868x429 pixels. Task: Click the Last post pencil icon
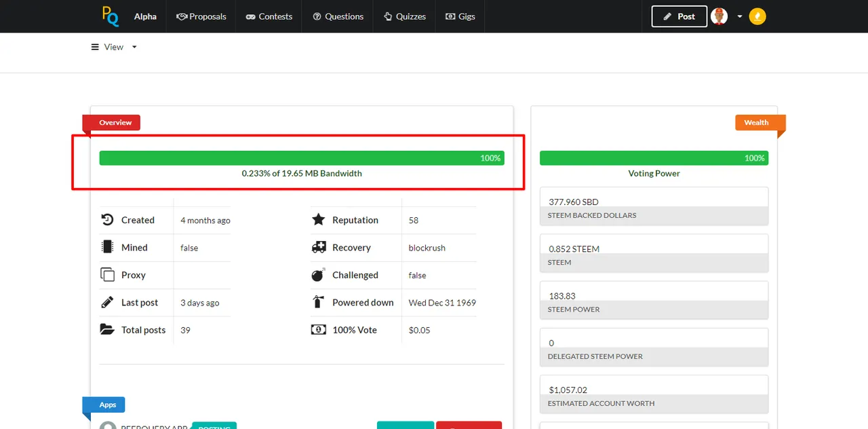click(x=107, y=302)
